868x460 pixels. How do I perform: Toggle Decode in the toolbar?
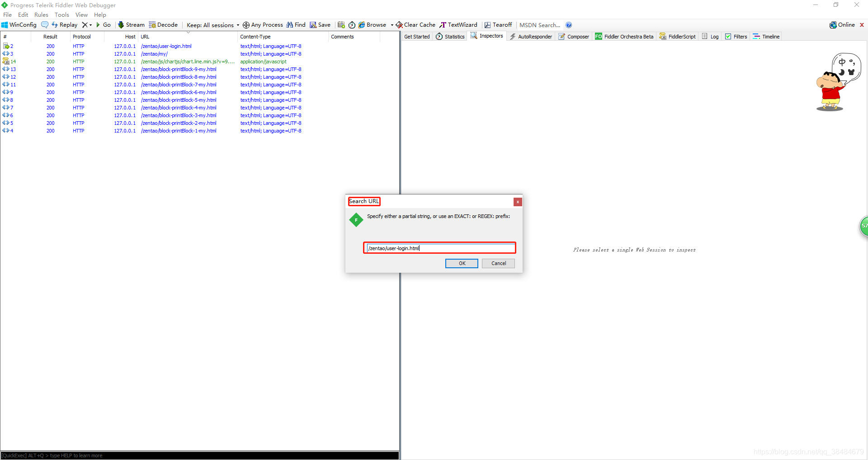[164, 25]
